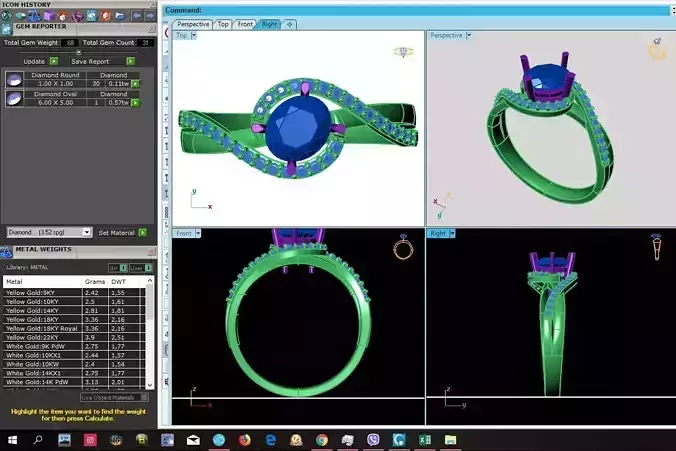Viewport: 676px width, 451px height.
Task: Click the orange hexagon icon in Icon History
Action: click(106, 16)
